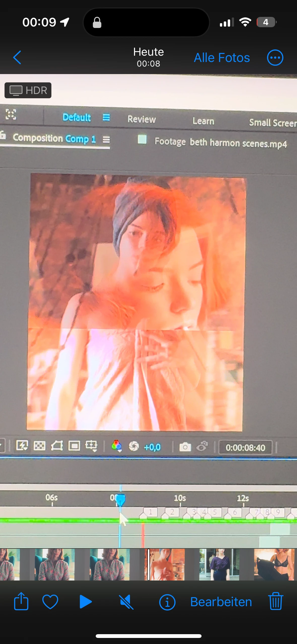Image resolution: width=297 pixels, height=644 pixels.
Task: Select timeline marker 9
Action: pos(278,512)
